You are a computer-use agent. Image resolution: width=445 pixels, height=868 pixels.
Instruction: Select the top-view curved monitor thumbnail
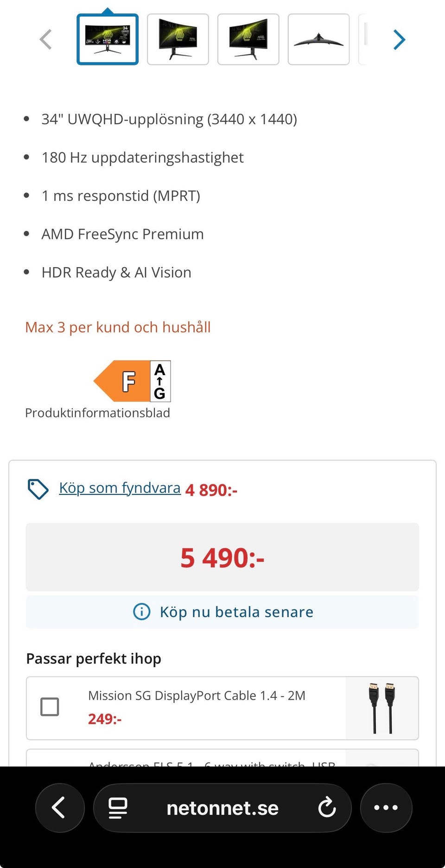point(318,39)
